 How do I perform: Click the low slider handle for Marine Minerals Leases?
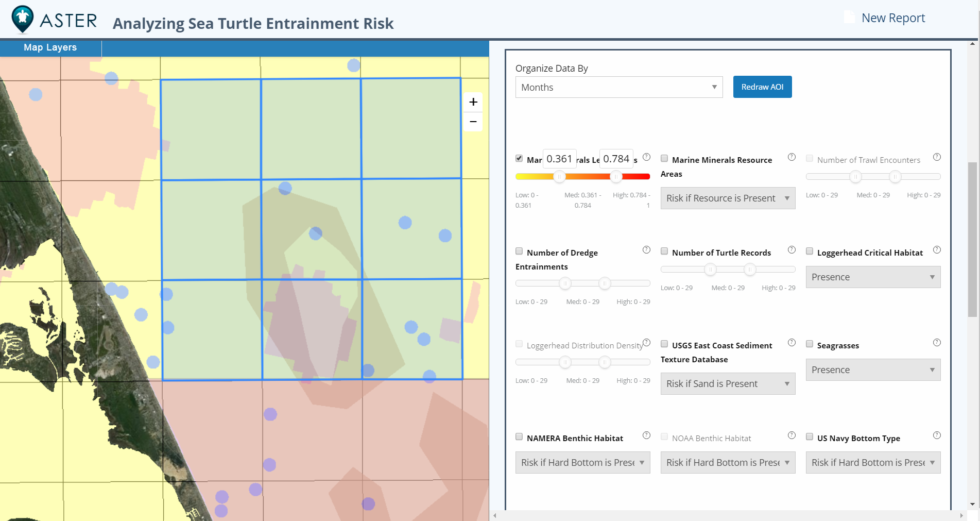pyautogui.click(x=559, y=177)
